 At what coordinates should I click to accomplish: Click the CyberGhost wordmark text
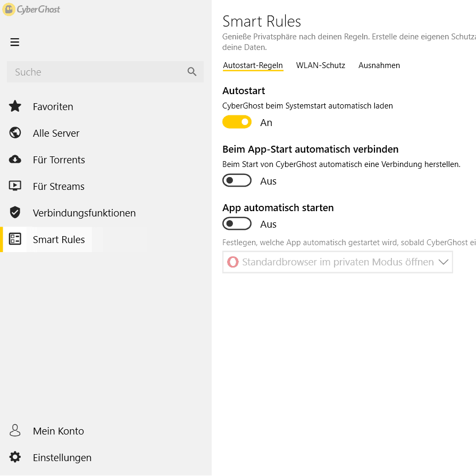click(38, 10)
